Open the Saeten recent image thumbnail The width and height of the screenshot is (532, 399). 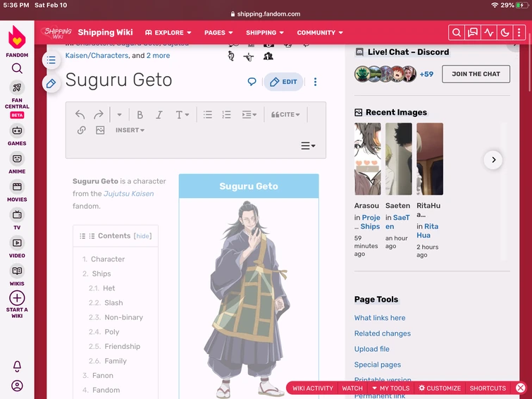tap(399, 159)
